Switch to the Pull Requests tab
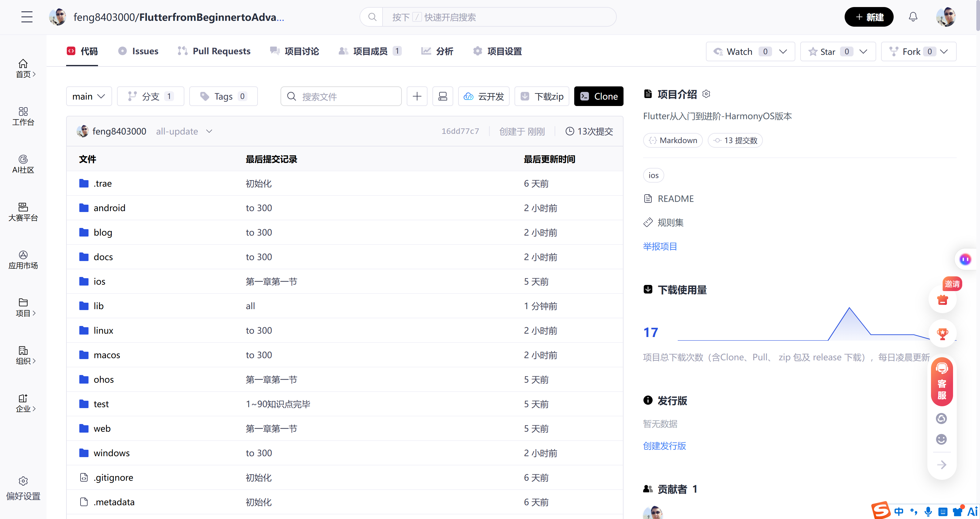The image size is (980, 519). point(214,51)
